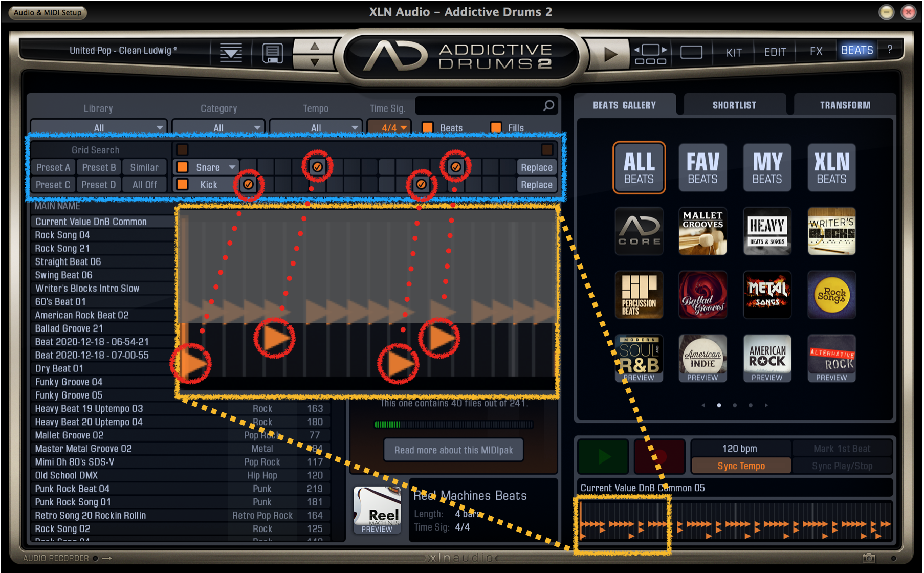The image size is (924, 573).
Task: Select the Writer's Blocks MIDIpak
Action: coord(832,231)
